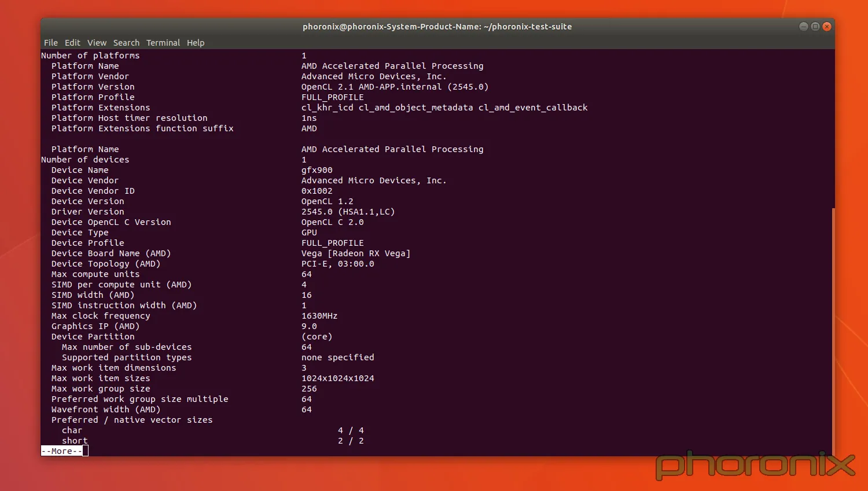Click 'SIMD width (AMD)' label
Screen dimensions: 868x491
tap(93, 295)
